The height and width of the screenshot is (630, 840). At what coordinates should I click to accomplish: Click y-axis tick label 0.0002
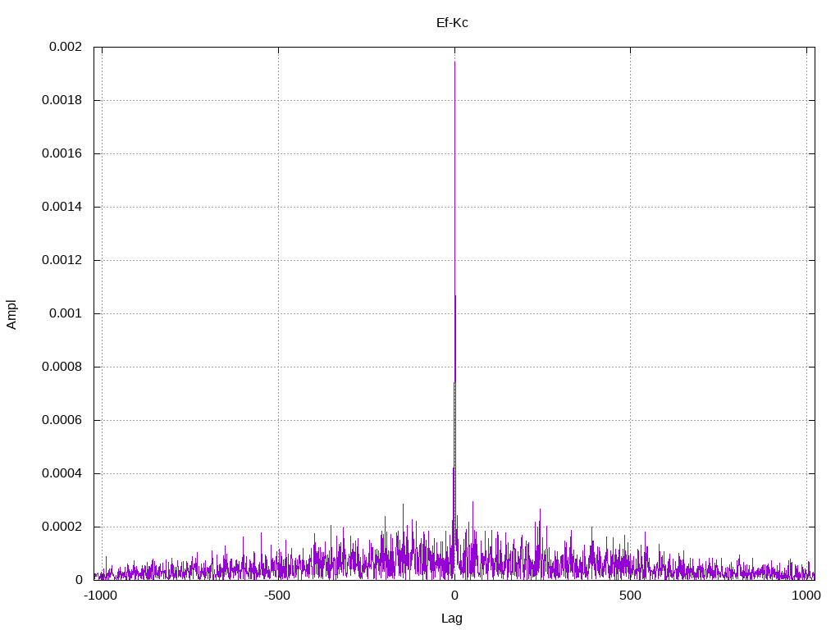coord(62,527)
